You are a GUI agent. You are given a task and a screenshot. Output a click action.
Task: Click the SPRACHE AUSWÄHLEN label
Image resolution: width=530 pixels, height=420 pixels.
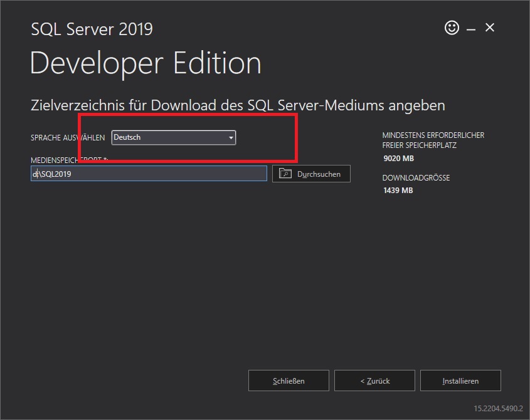66,137
